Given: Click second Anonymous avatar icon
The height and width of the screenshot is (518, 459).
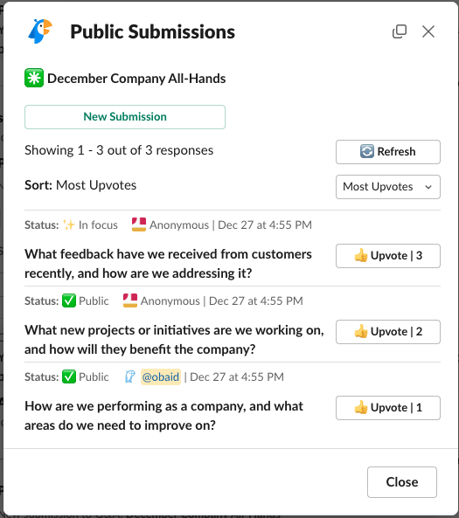Looking at the screenshot, I should tap(130, 301).
